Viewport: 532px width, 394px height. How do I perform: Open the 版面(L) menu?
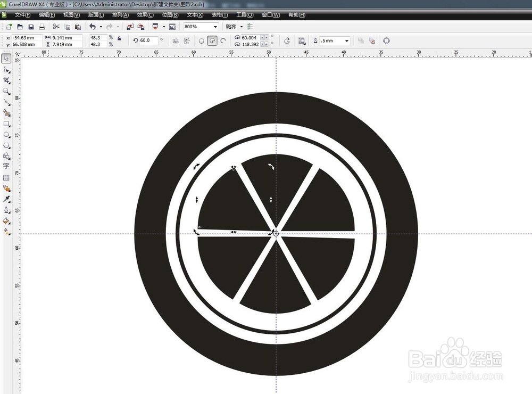point(96,15)
